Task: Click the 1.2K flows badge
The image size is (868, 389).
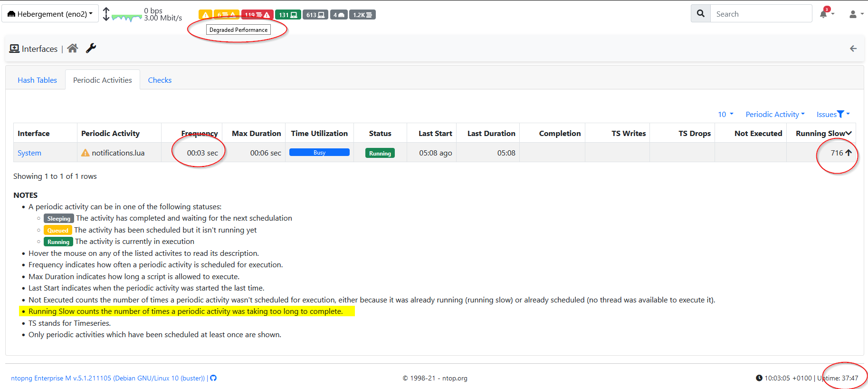Action: point(362,15)
